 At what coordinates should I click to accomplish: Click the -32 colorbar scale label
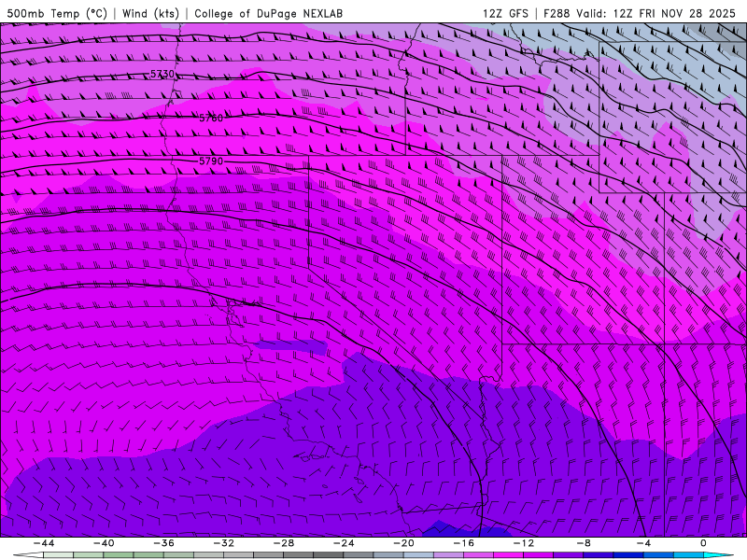tap(223, 543)
